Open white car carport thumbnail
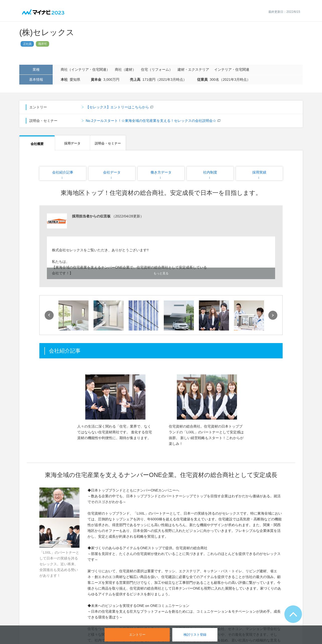Screen dimensions: 322x644 tap(179, 315)
